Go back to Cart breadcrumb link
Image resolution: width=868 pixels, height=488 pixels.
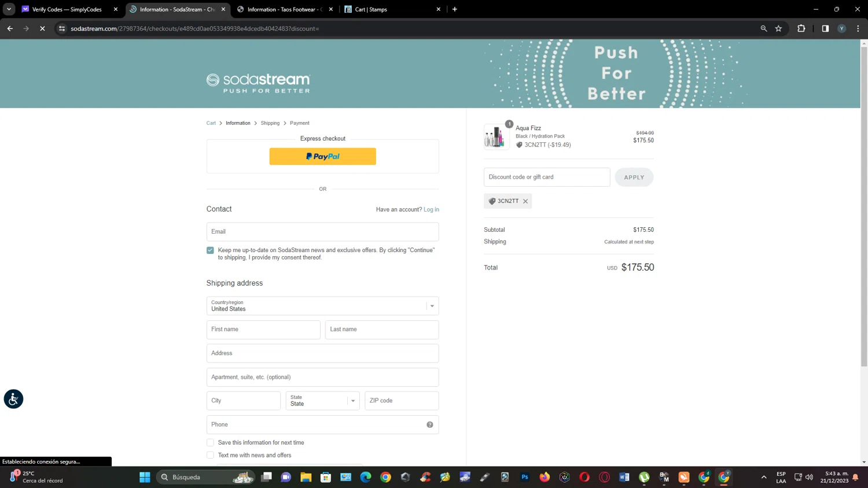point(211,123)
